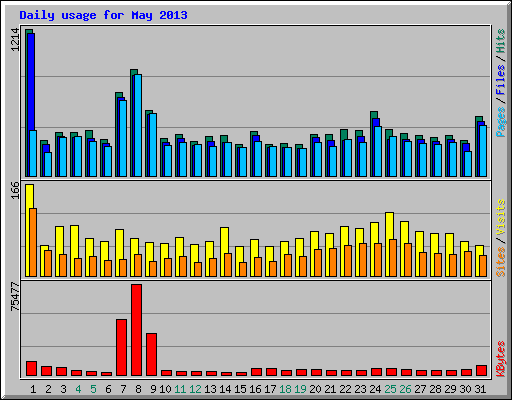Click day label 29 on the x-axis
The image size is (512, 400).
point(450,389)
